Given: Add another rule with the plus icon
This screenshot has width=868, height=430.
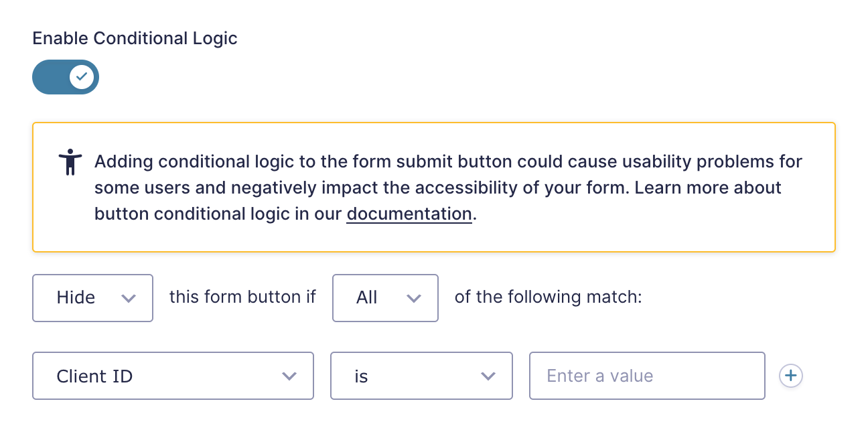Looking at the screenshot, I should point(791,376).
